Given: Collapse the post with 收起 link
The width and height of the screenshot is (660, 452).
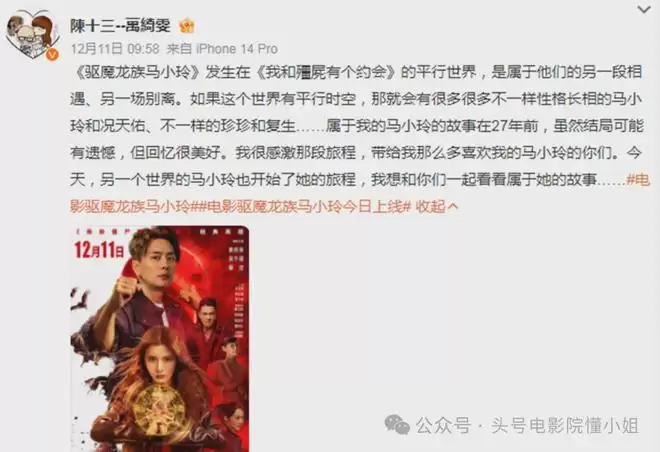Looking at the screenshot, I should point(436,206).
